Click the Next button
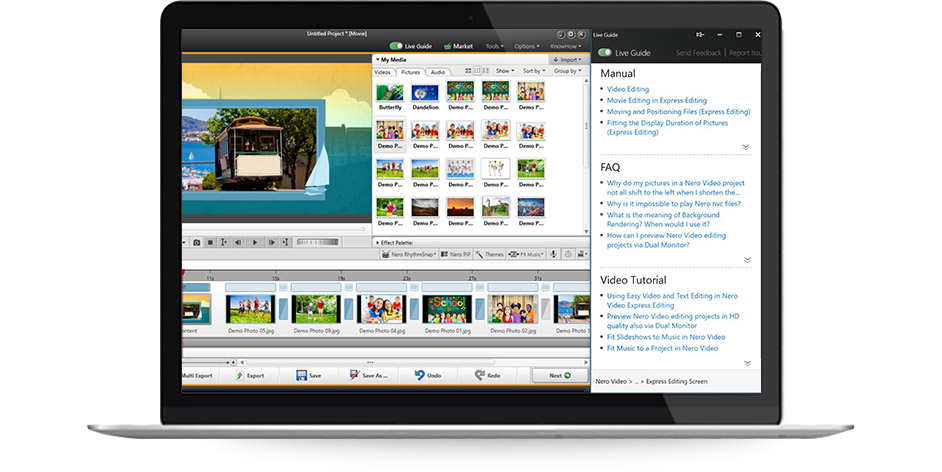The height and width of the screenshot is (472, 942). coord(560,375)
